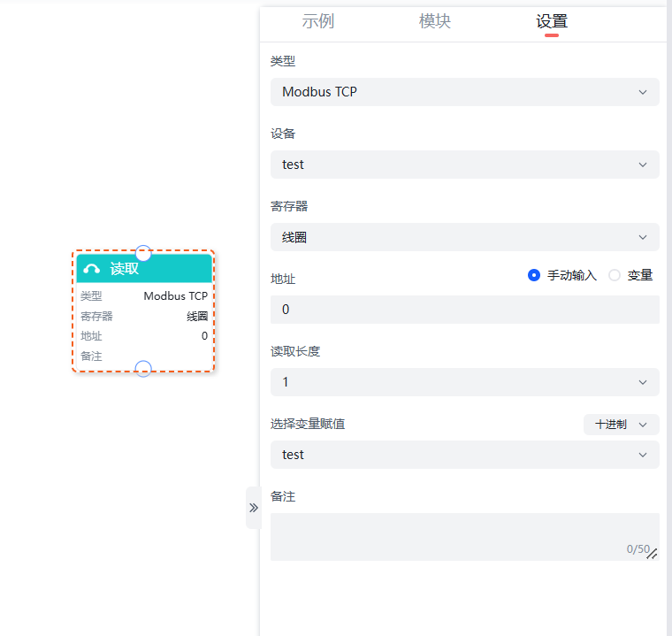Switch to the 示例 tab

[x=318, y=22]
